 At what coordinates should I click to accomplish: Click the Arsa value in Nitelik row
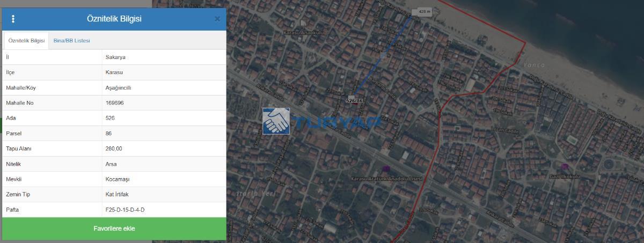[x=111, y=164]
